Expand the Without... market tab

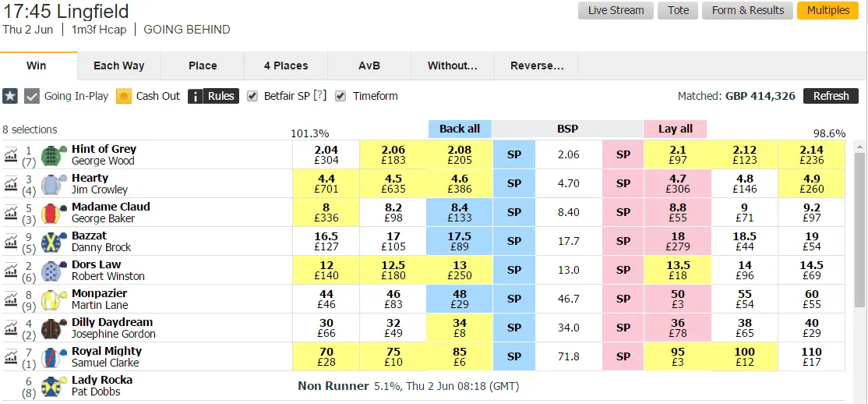(x=452, y=66)
